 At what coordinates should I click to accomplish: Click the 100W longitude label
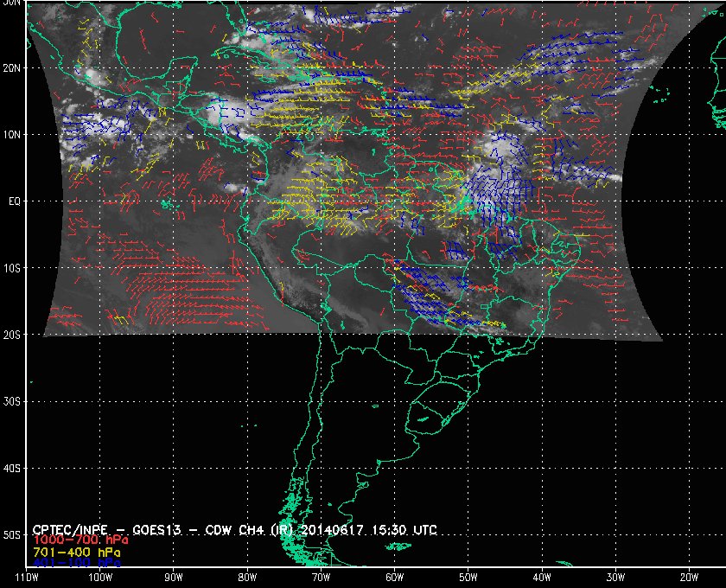tap(100, 578)
